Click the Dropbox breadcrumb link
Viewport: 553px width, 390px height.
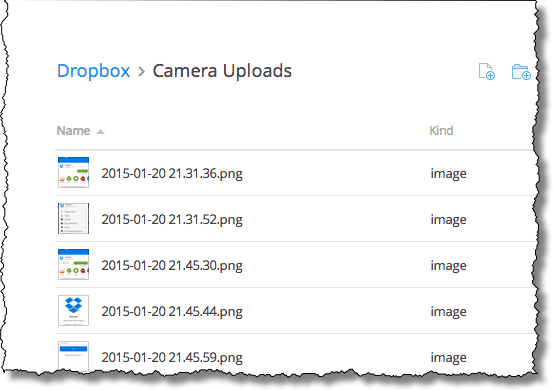coord(93,71)
